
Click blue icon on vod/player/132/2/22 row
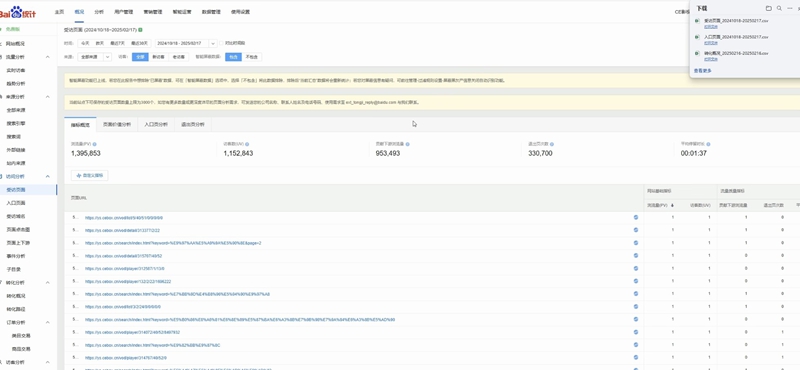click(636, 281)
